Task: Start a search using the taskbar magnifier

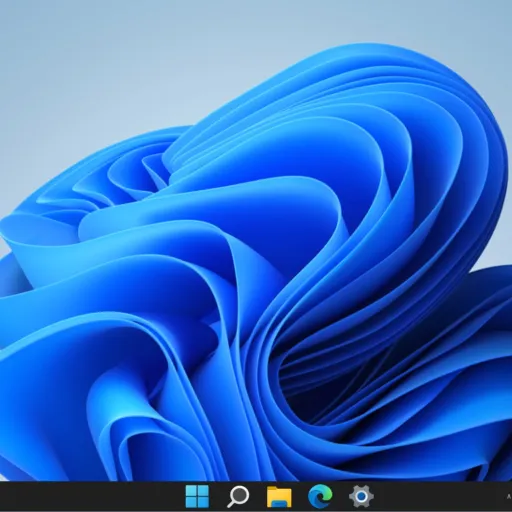Action: coord(238,496)
